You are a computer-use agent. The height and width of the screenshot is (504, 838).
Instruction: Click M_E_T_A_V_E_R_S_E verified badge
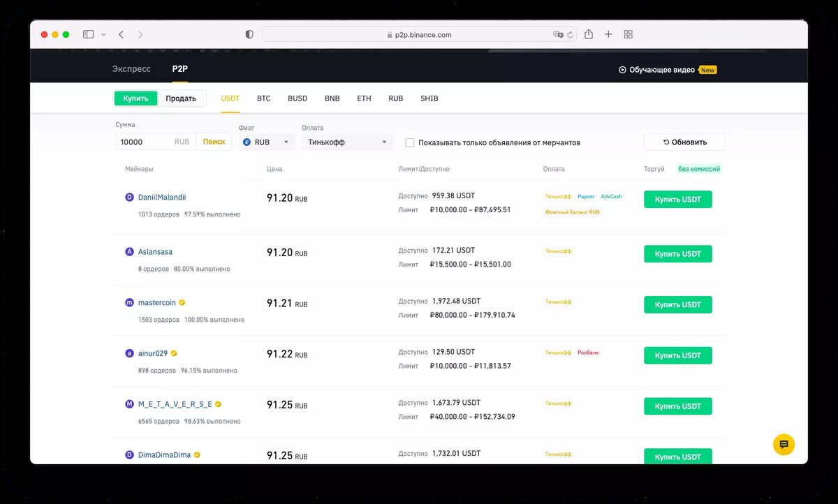tap(219, 404)
